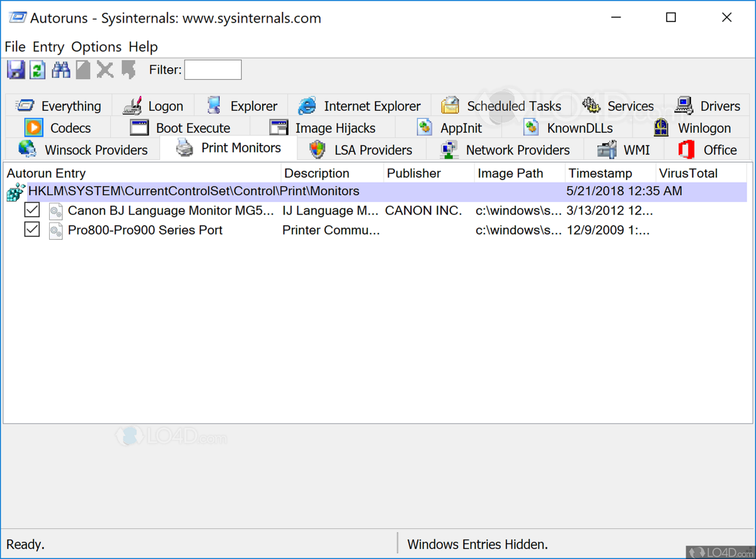Image resolution: width=756 pixels, height=559 pixels.
Task: Select the HKLM Print\Monitors registry row
Action: pos(252,191)
